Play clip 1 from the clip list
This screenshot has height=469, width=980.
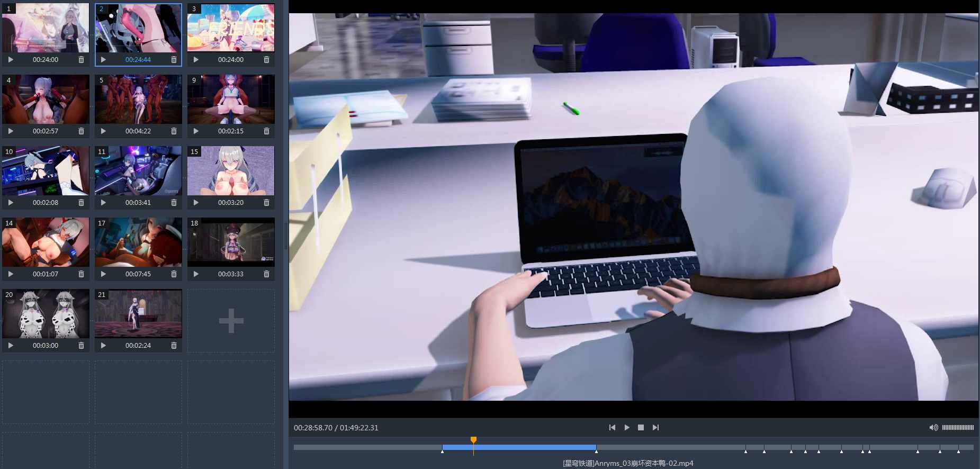click(x=11, y=60)
